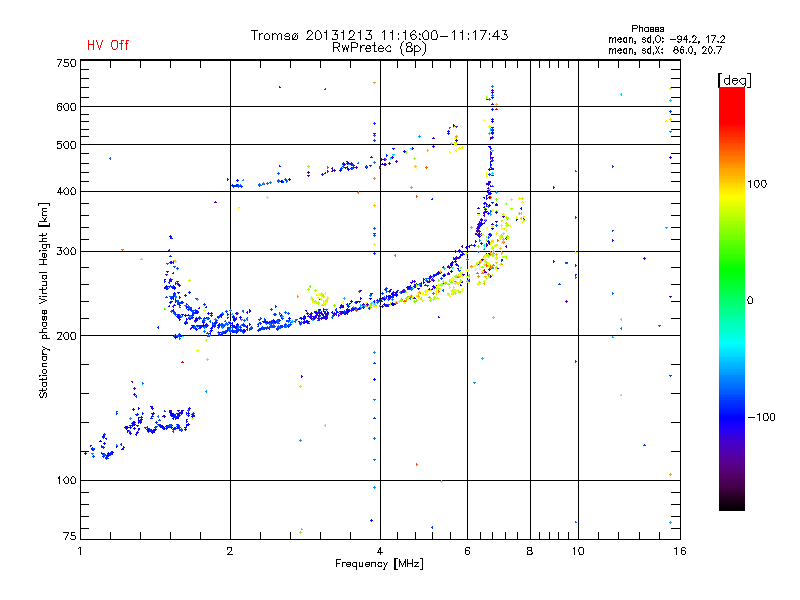
Task: Click the "Stationary phase Virtual Height [km]" axis label
Action: (x=44, y=300)
